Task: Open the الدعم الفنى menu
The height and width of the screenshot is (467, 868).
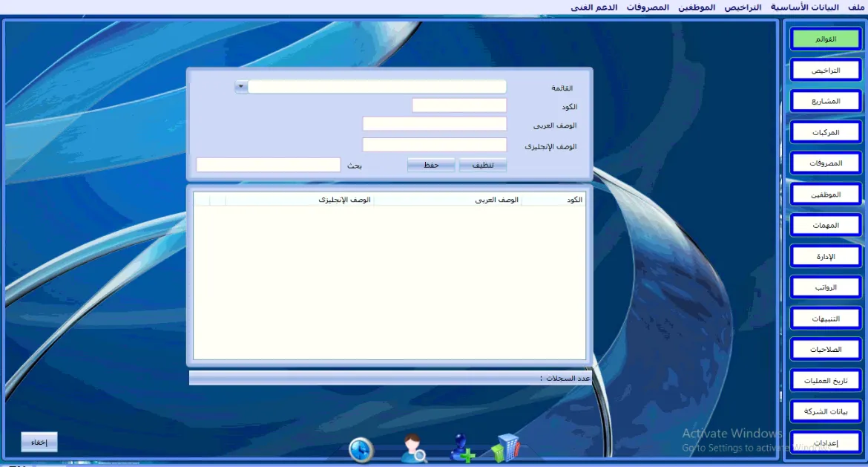Action: pyautogui.click(x=594, y=7)
